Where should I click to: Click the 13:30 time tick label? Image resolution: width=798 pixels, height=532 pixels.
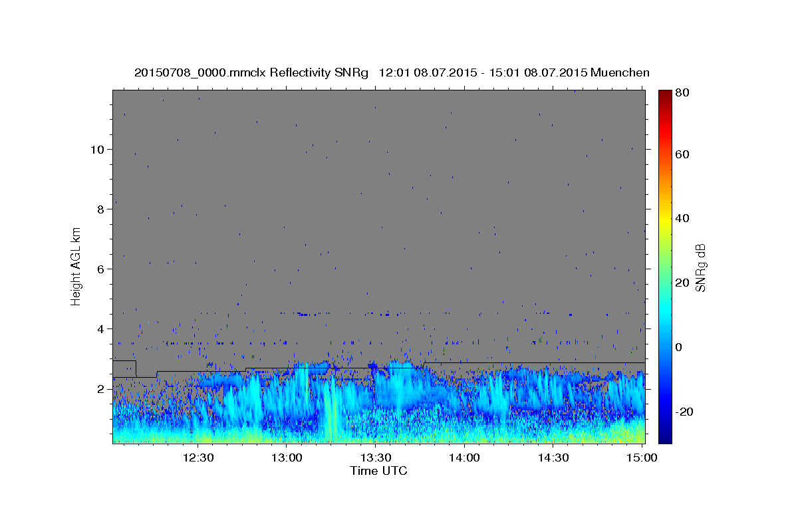coord(375,458)
